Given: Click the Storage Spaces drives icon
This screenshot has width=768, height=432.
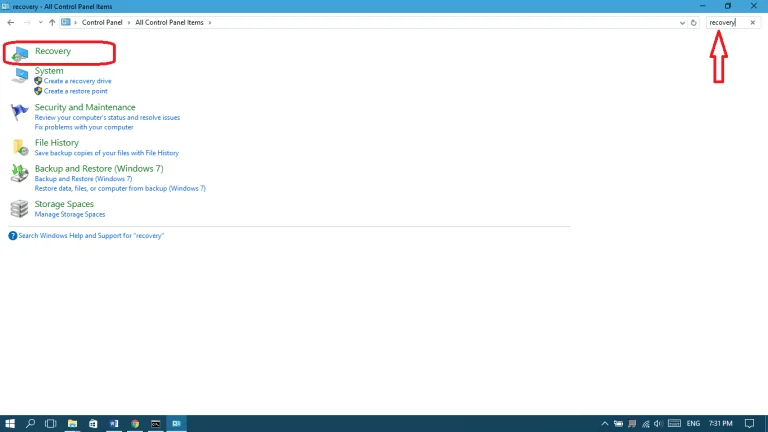Looking at the screenshot, I should pyautogui.click(x=20, y=209).
